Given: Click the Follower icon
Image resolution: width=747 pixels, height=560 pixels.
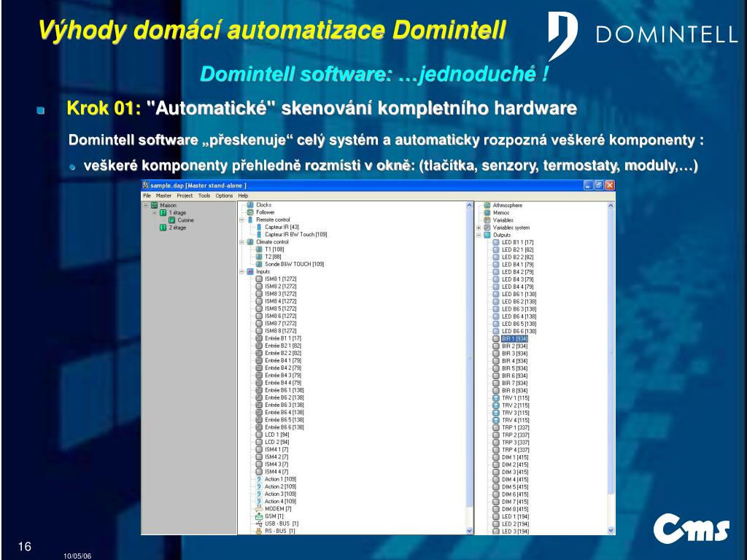Looking at the screenshot, I should (250, 212).
